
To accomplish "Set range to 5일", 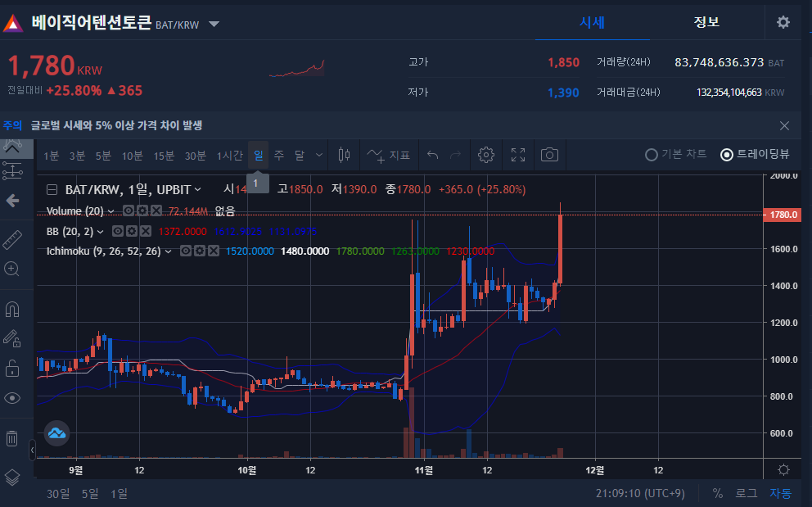I will click(x=90, y=494).
